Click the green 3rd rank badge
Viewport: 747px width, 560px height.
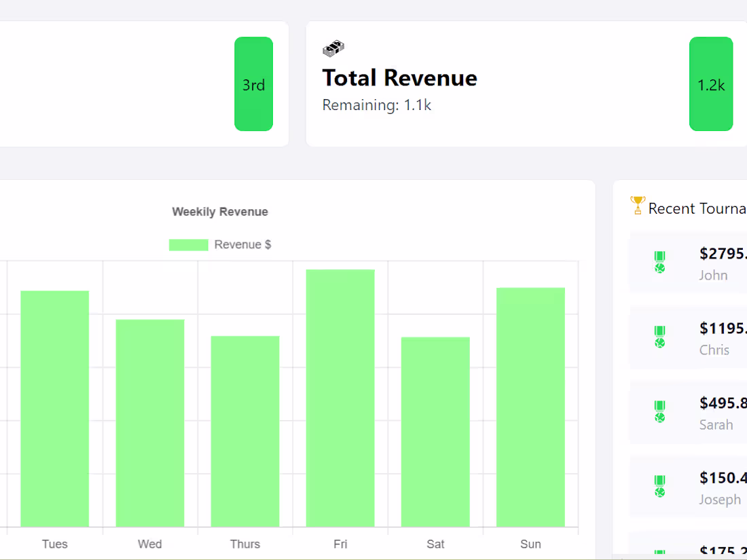253,84
